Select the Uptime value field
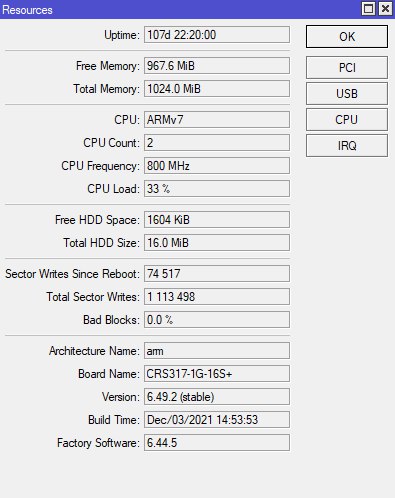The image size is (395, 498). [217, 35]
